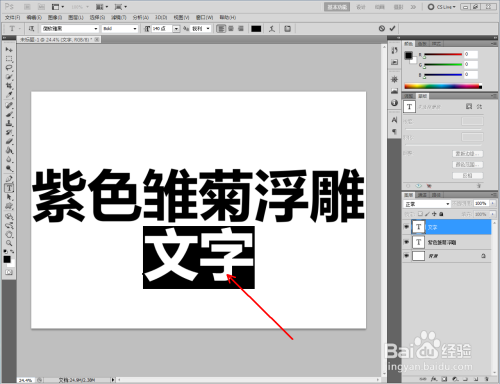Hide the background layer eye icon
The width and height of the screenshot is (500, 384).
[406, 256]
